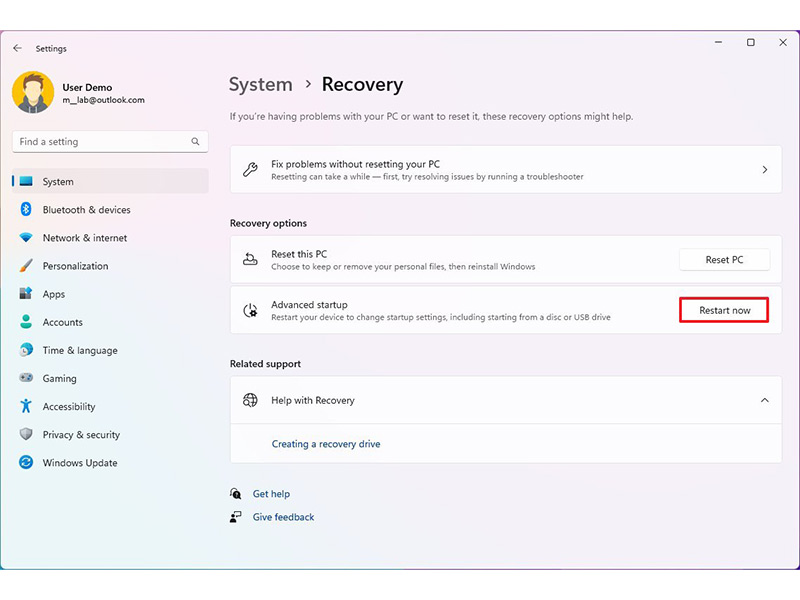Open the Accounts person icon
800x600 pixels.
tap(26, 321)
